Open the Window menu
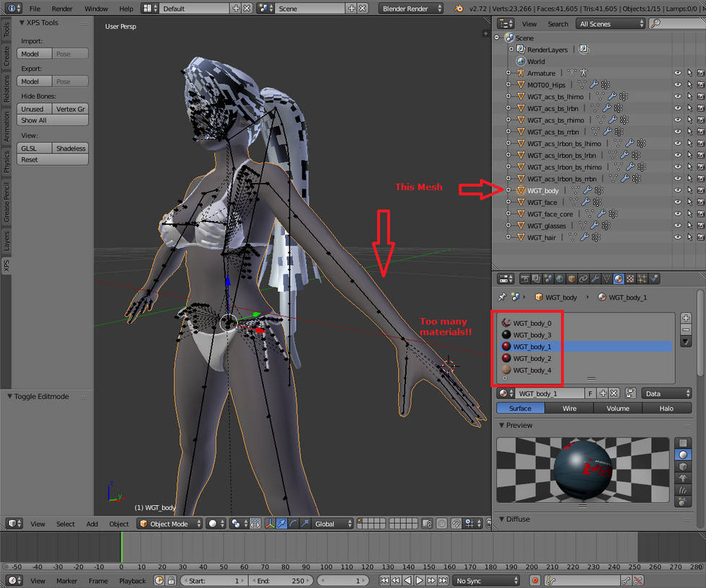 pos(97,9)
